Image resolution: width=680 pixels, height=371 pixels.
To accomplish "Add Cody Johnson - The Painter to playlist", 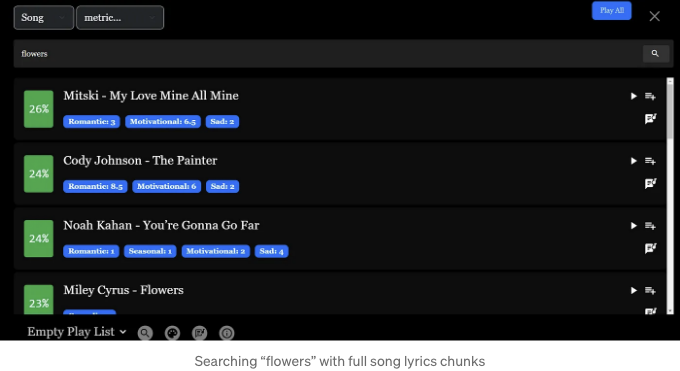I will 650,161.
